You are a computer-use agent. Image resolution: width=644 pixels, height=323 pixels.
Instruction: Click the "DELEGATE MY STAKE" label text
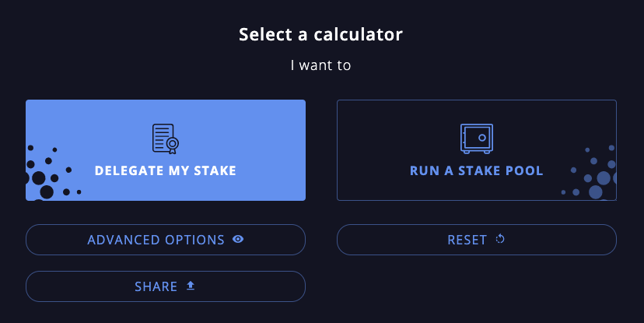(x=166, y=170)
